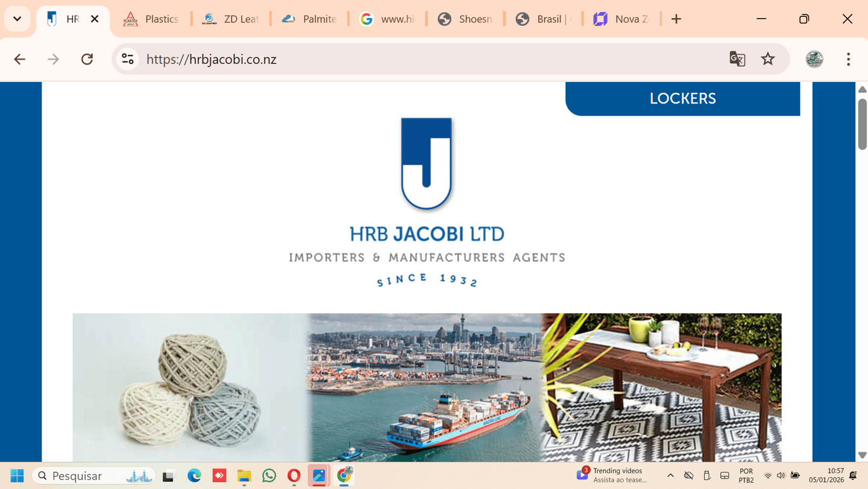
Task: Click the container ship harbor image
Action: tap(426, 387)
